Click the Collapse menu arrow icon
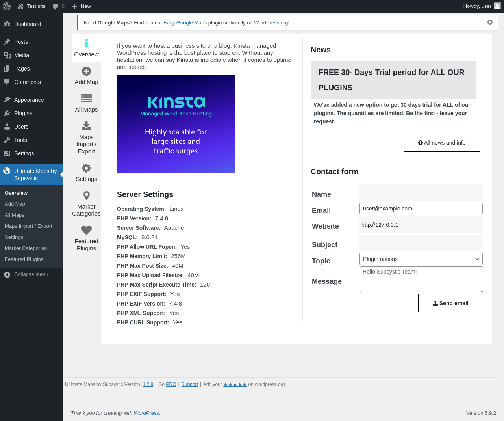This screenshot has height=421, width=504. pos(7,274)
